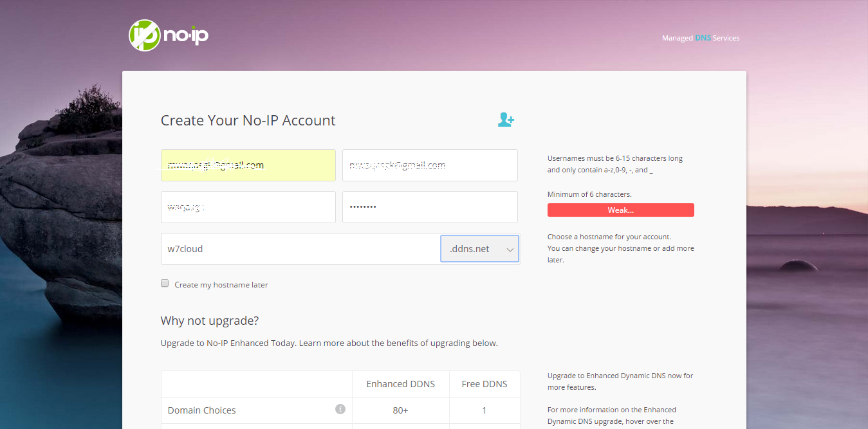The width and height of the screenshot is (868, 429).
Task: Click the Create my hostname later label
Action: pyautogui.click(x=221, y=284)
